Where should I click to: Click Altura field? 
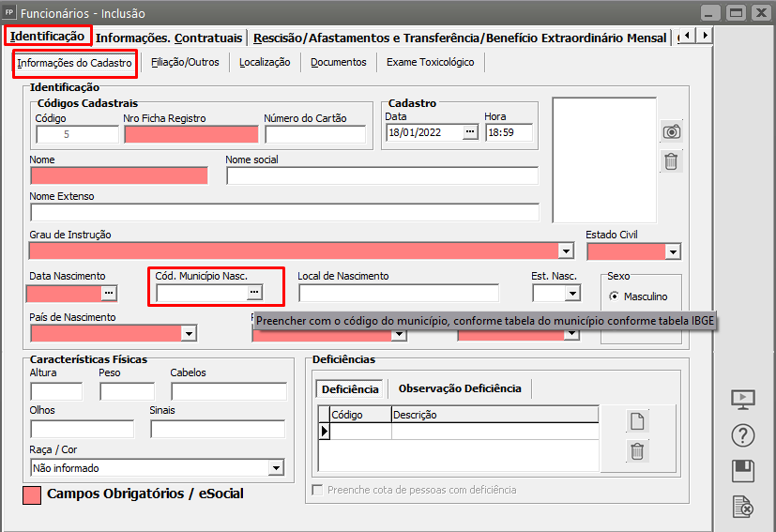pyautogui.click(x=56, y=391)
